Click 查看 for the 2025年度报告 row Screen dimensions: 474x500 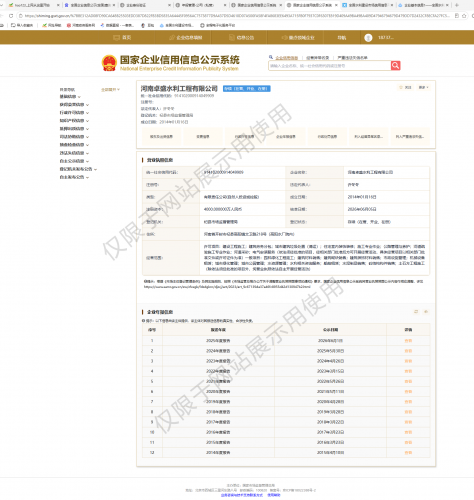pyautogui.click(x=408, y=341)
